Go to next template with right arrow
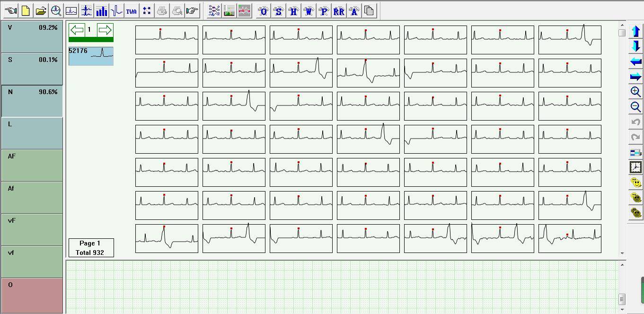 105,30
